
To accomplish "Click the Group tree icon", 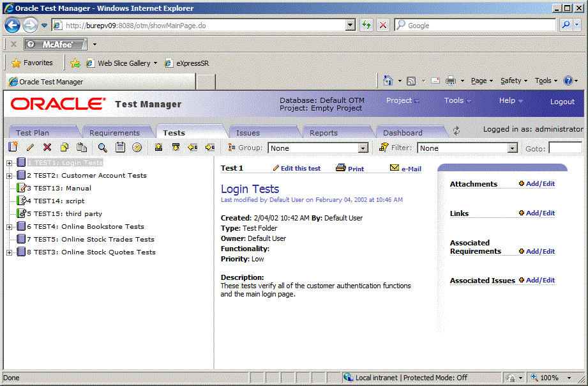I will (232, 147).
